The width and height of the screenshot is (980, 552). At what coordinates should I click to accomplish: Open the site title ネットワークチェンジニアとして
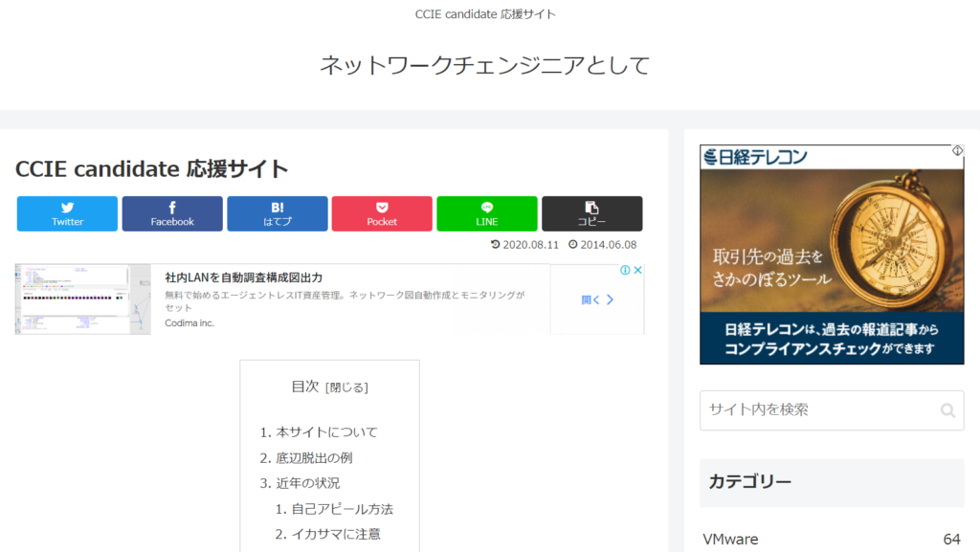click(485, 65)
